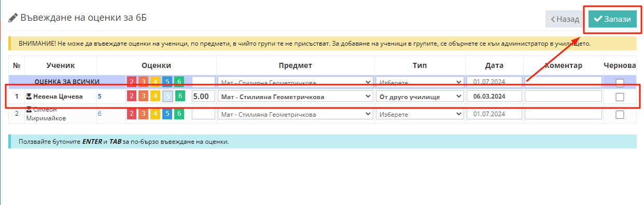The image size is (644, 205).
Task: Set grade 2 for all students
Action: (132, 82)
